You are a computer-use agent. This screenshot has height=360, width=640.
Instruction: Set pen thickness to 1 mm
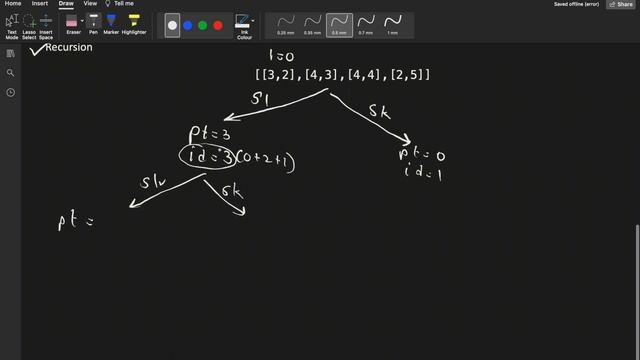tap(393, 25)
